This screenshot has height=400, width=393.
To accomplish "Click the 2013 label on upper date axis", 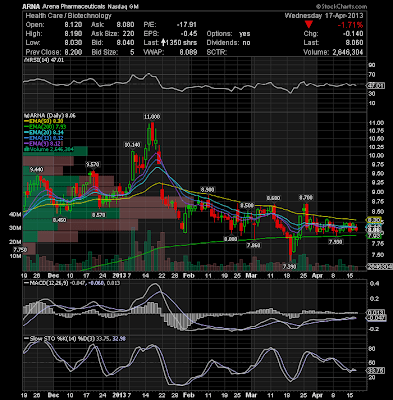I will pyautogui.click(x=118, y=275).
